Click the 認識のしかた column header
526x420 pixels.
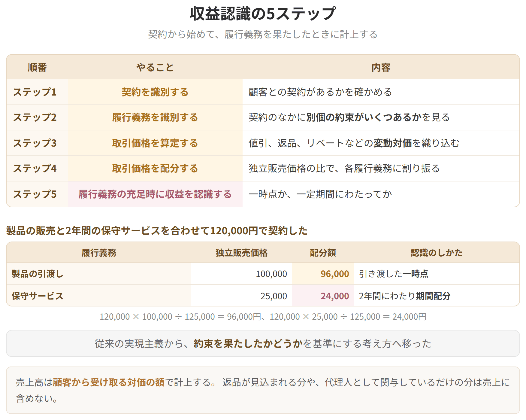click(x=437, y=253)
